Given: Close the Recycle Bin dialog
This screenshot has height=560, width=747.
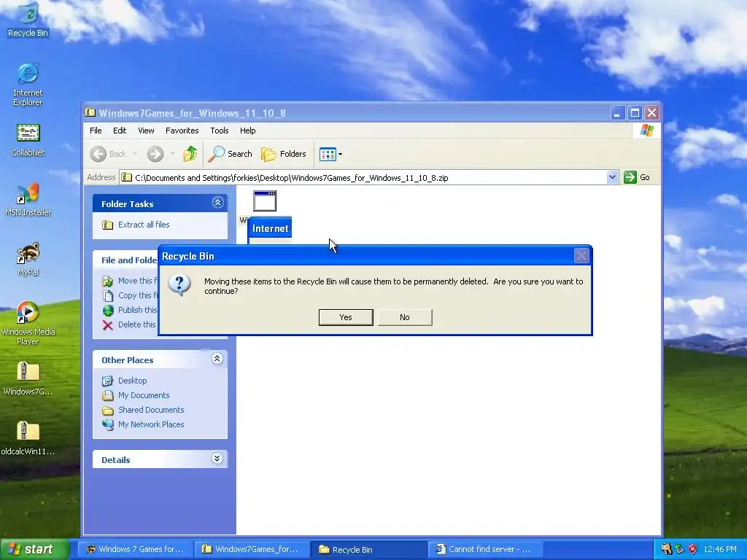Looking at the screenshot, I should coord(581,256).
